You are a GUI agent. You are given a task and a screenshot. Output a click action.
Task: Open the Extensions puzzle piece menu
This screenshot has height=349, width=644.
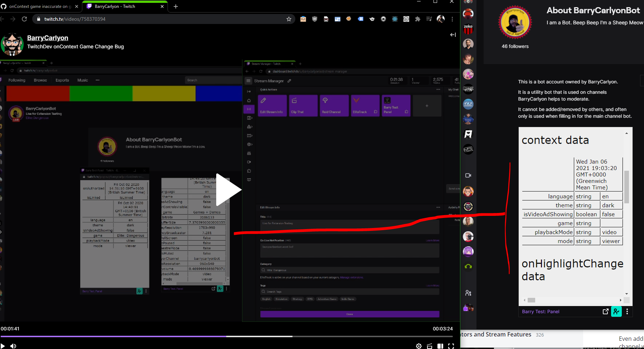click(x=418, y=19)
